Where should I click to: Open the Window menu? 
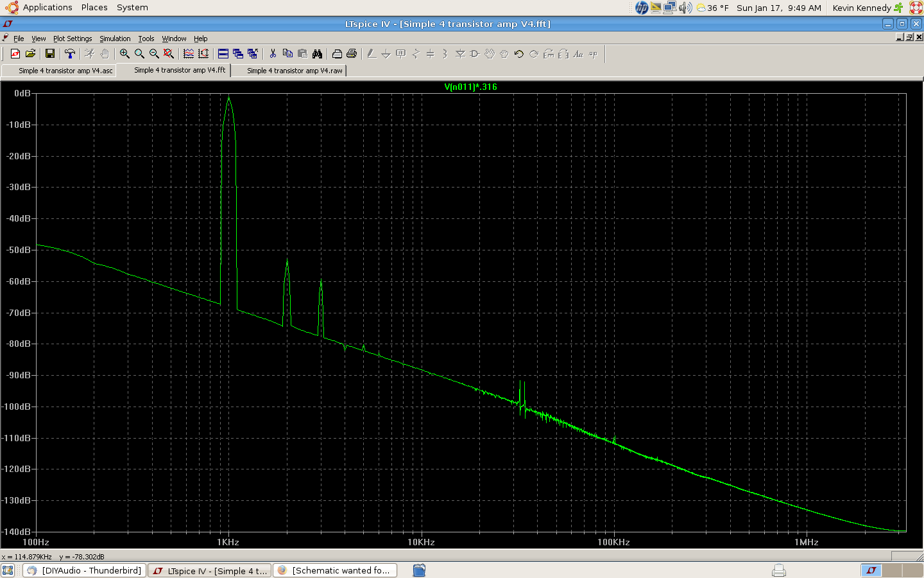click(x=174, y=39)
